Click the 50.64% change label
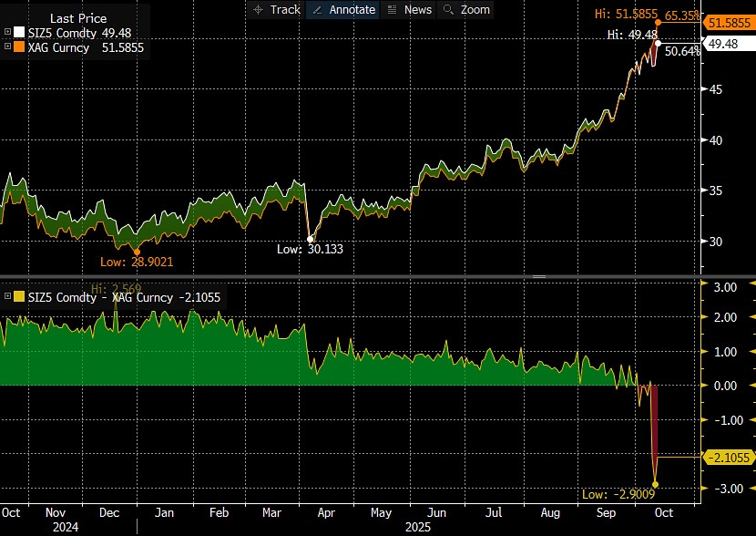This screenshot has height=536, width=756. (x=681, y=51)
